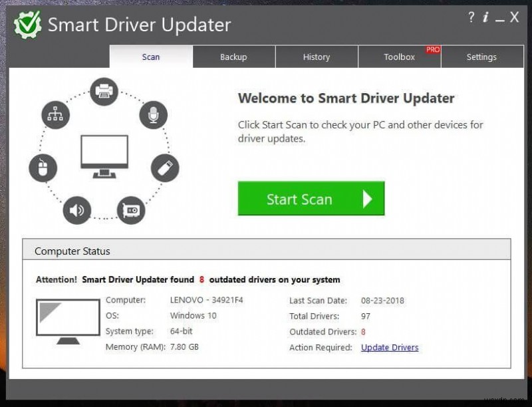The width and height of the screenshot is (532, 407).
Task: Click the '08-23-2018' last scan date
Action: tap(383, 301)
